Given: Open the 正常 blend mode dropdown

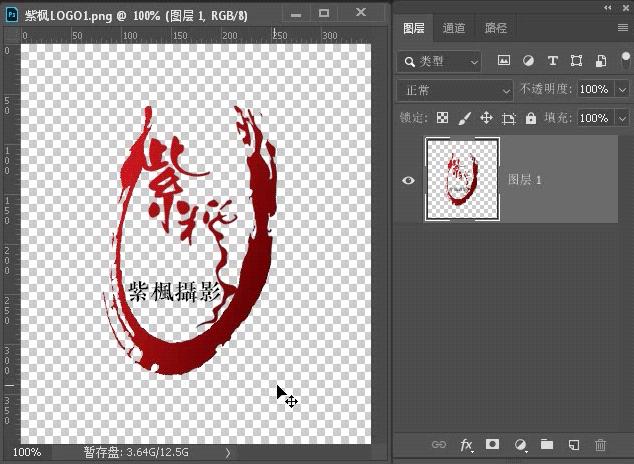Looking at the screenshot, I should pos(455,90).
